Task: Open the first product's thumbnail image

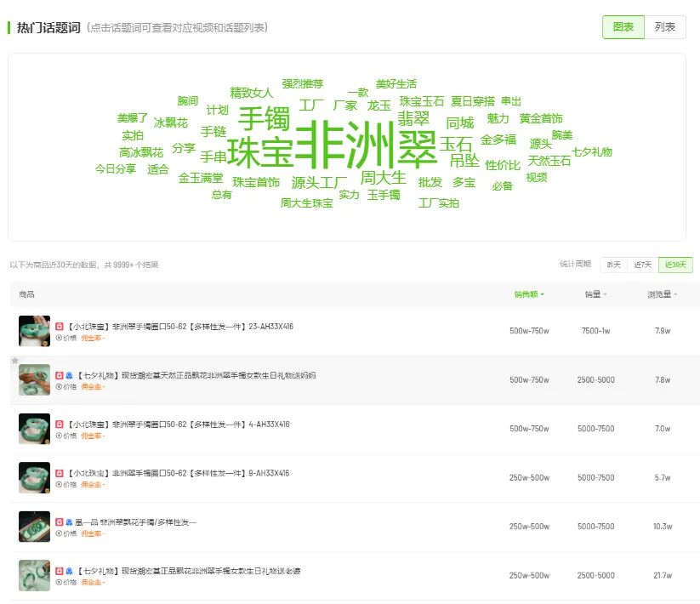Action: pyautogui.click(x=34, y=329)
